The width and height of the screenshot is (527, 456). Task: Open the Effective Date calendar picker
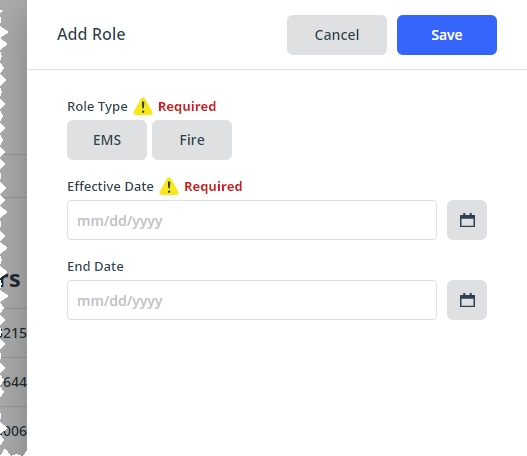click(467, 220)
